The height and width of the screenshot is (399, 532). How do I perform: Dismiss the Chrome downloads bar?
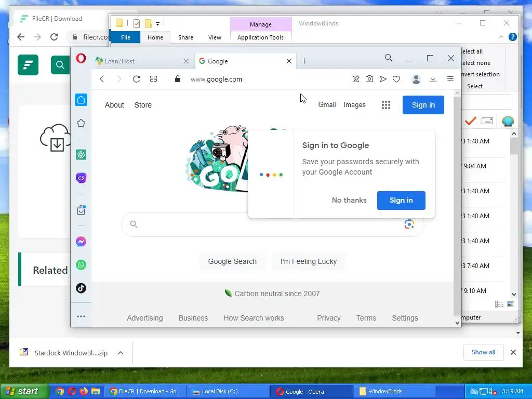coord(513,352)
